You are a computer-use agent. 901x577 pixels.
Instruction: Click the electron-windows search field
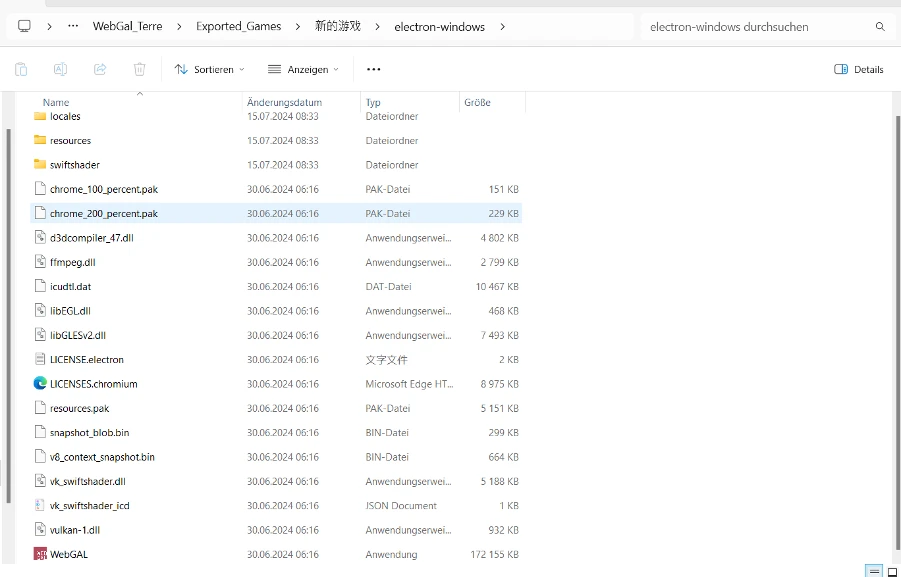(x=755, y=27)
